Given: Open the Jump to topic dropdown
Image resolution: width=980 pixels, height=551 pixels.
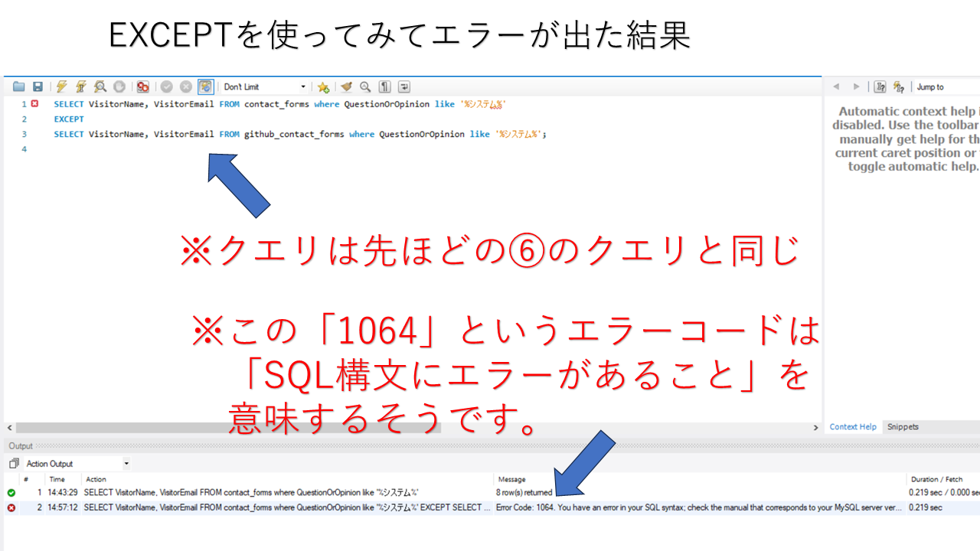Looking at the screenshot, I should [948, 87].
